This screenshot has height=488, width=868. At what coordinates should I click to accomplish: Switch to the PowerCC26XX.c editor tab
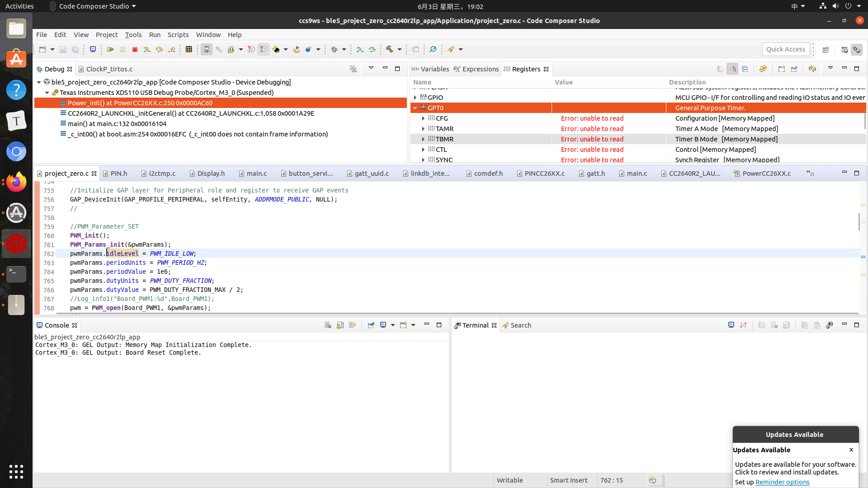tap(766, 174)
